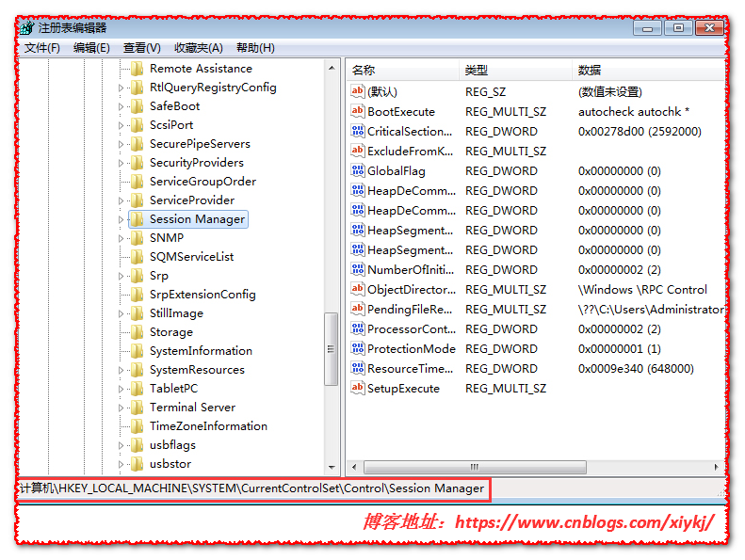Sort by the 数据 column header
The height and width of the screenshot is (560, 745).
coord(649,71)
